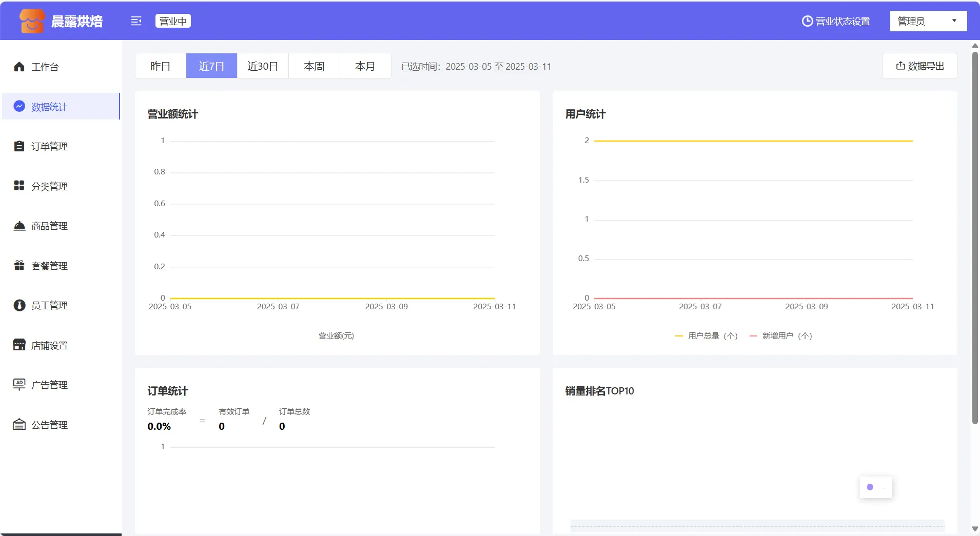Click the AD monitor icon for 广告管理
The image size is (980, 536).
pyautogui.click(x=19, y=384)
